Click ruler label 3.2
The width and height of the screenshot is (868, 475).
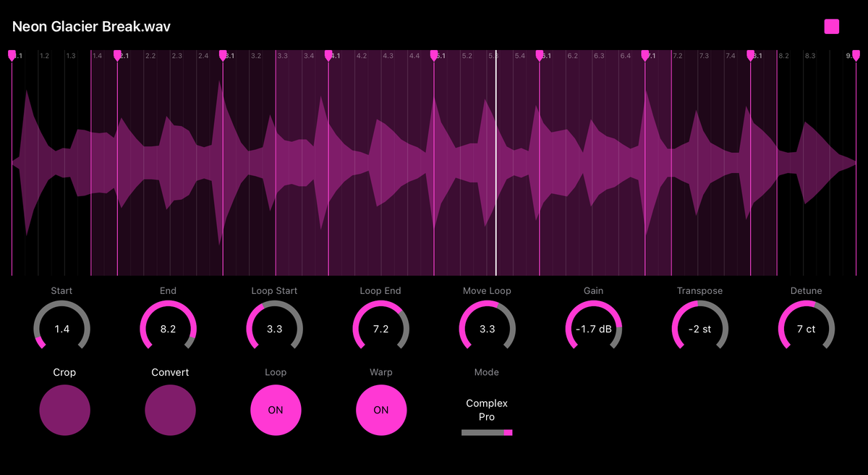(256, 56)
